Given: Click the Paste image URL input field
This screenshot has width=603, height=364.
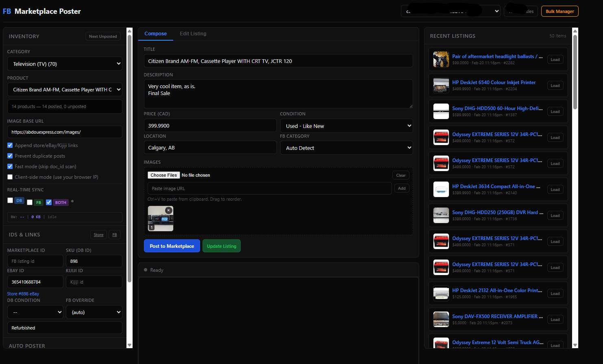Looking at the screenshot, I should click(x=270, y=188).
